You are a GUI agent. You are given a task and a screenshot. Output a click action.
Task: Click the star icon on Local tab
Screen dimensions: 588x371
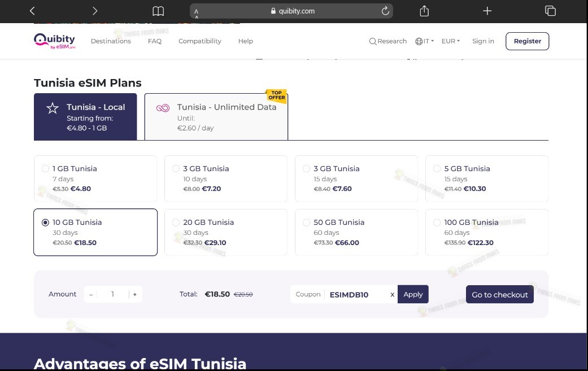(53, 108)
